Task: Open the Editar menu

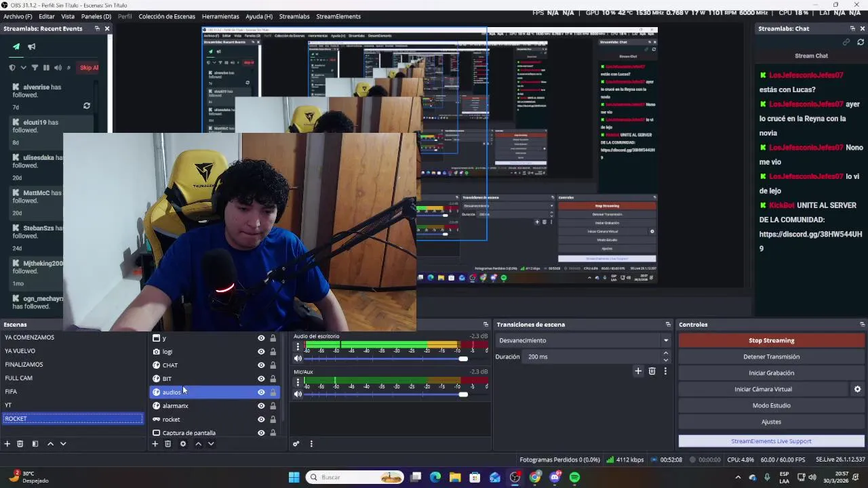Action: click(47, 16)
